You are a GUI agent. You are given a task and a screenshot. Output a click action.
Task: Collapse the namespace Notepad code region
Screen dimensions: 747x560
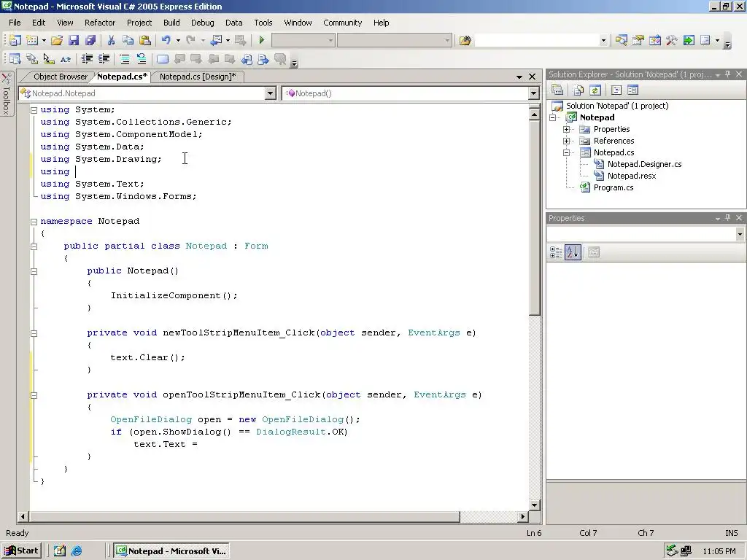click(34, 222)
